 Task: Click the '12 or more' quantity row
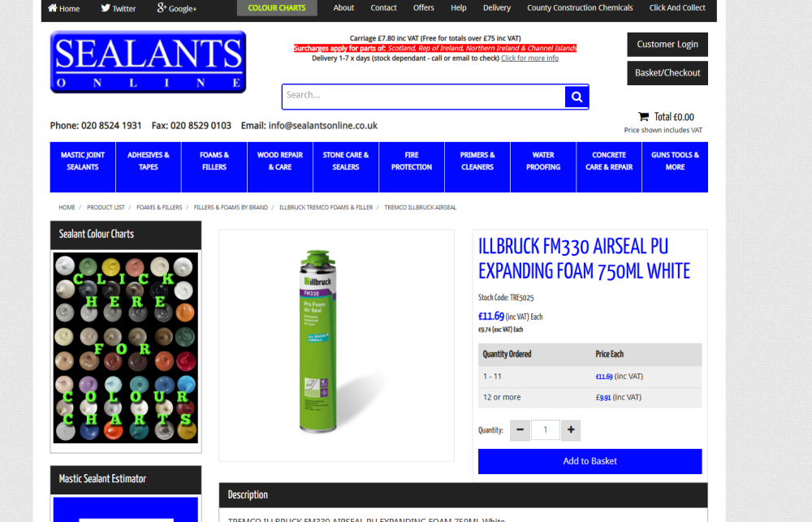pos(590,398)
